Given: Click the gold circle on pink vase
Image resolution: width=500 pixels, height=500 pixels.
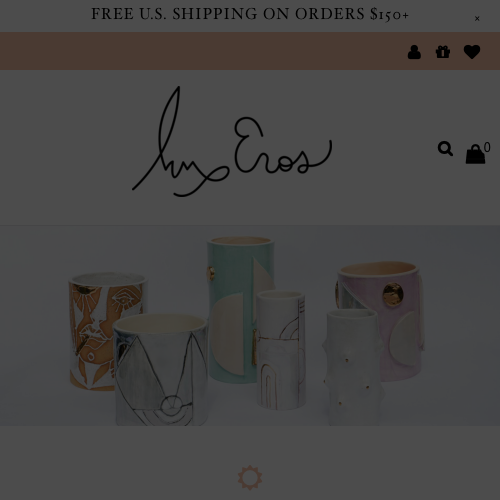Looking at the screenshot, I should pos(393,295).
